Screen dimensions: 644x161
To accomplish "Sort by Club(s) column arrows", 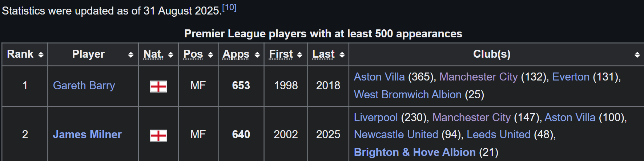I will 637,55.
